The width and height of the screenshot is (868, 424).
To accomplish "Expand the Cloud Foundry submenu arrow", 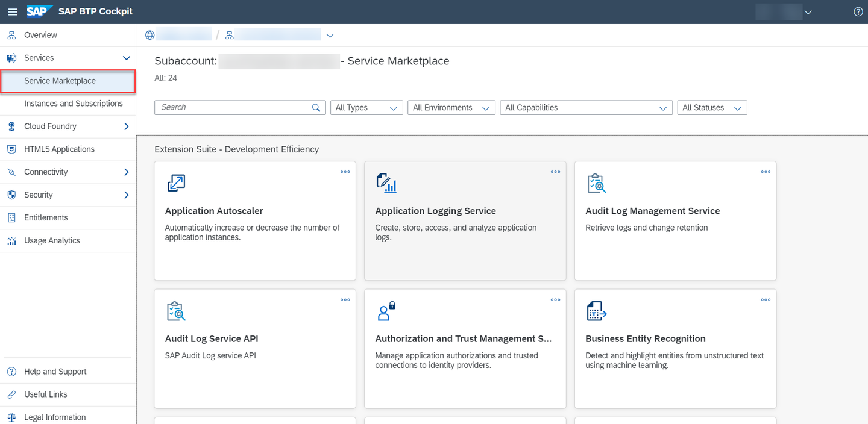I will [127, 126].
